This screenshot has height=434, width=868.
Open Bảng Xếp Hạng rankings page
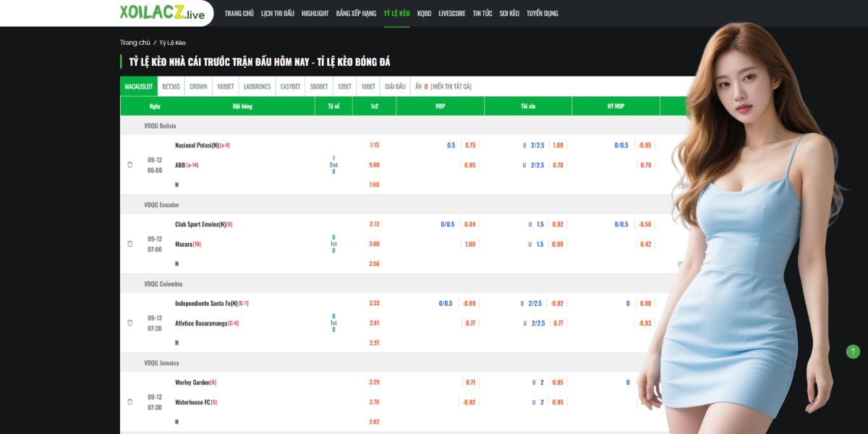click(356, 14)
